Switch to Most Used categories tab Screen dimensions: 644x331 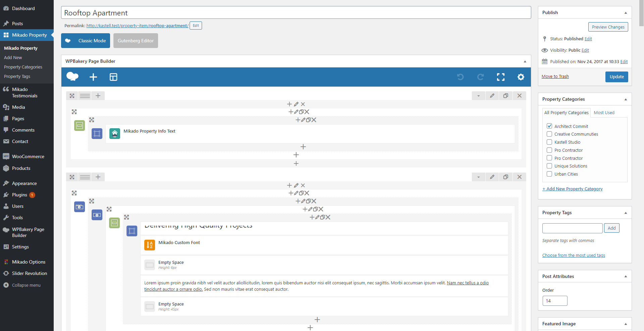604,112
